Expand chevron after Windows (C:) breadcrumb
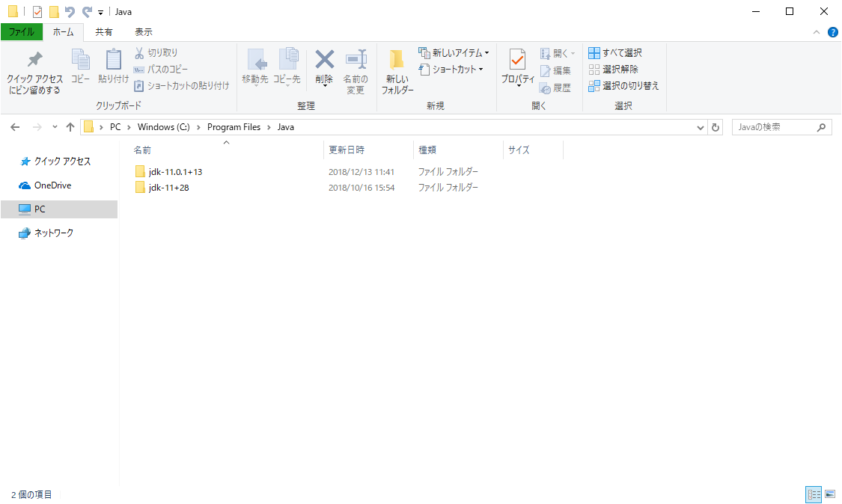Screen dimensions: 842x504 [198, 127]
